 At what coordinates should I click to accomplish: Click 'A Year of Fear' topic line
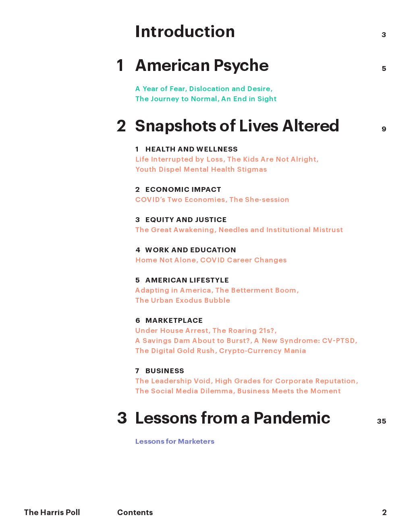point(203,89)
